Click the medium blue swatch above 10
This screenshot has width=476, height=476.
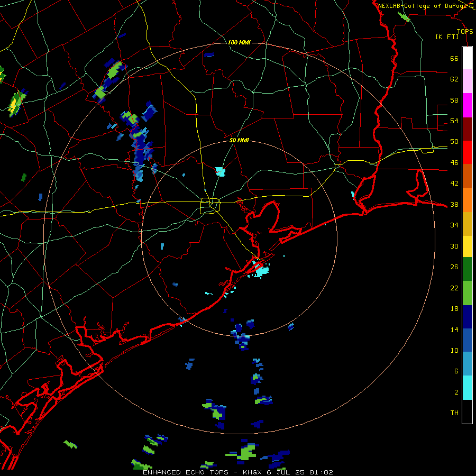(467, 340)
